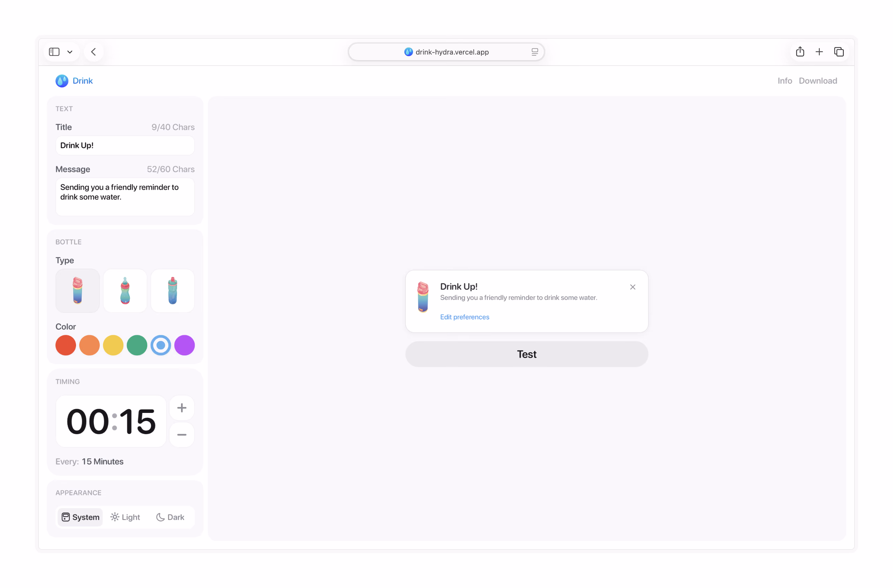Choose the purple color swatch
The height and width of the screenshot is (588, 893).
point(185,345)
